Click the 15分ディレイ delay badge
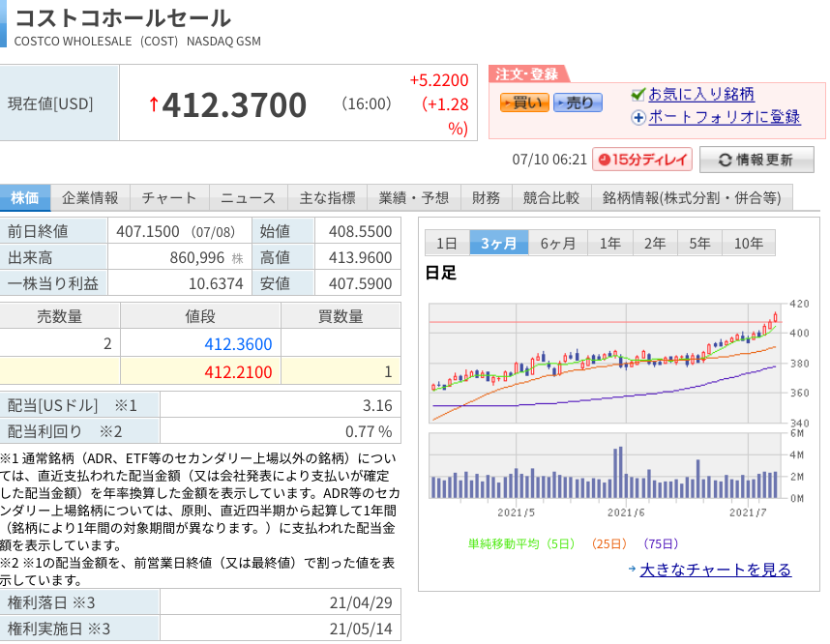Viewport: 830px width, 644px height. click(642, 160)
